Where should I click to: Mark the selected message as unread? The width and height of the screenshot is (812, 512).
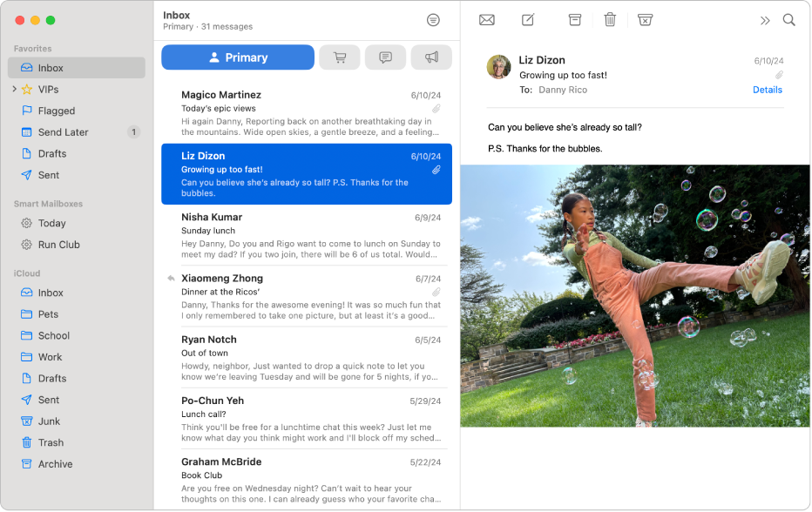tap(486, 19)
